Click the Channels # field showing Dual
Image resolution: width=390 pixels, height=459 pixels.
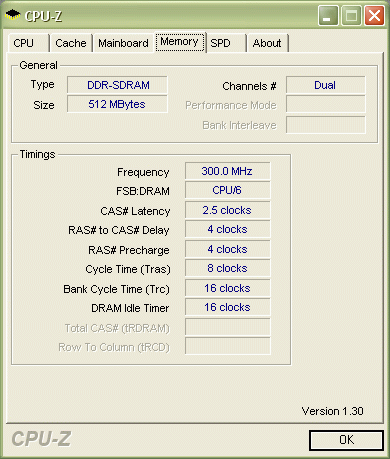tap(326, 85)
